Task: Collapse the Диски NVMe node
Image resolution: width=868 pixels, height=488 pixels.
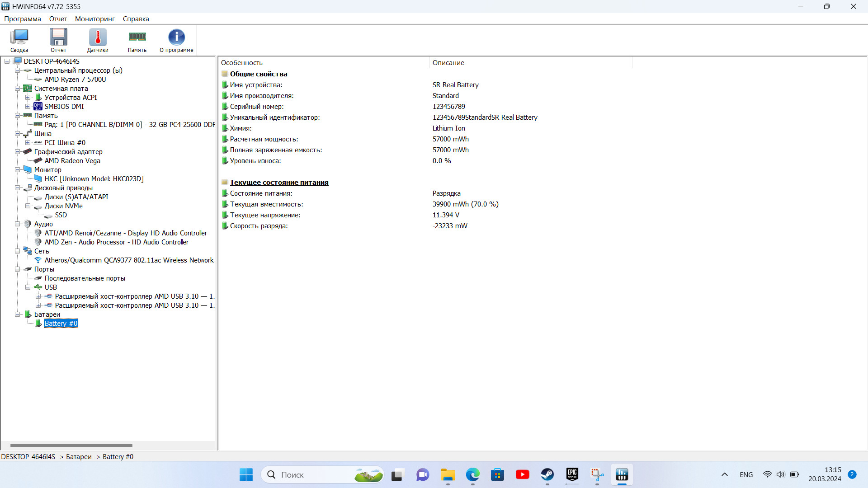Action: [x=28, y=206]
